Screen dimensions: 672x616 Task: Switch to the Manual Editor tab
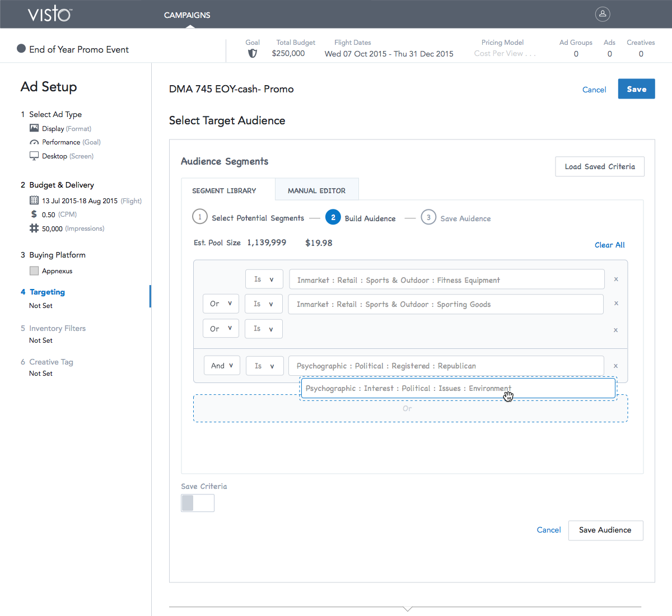[316, 190]
